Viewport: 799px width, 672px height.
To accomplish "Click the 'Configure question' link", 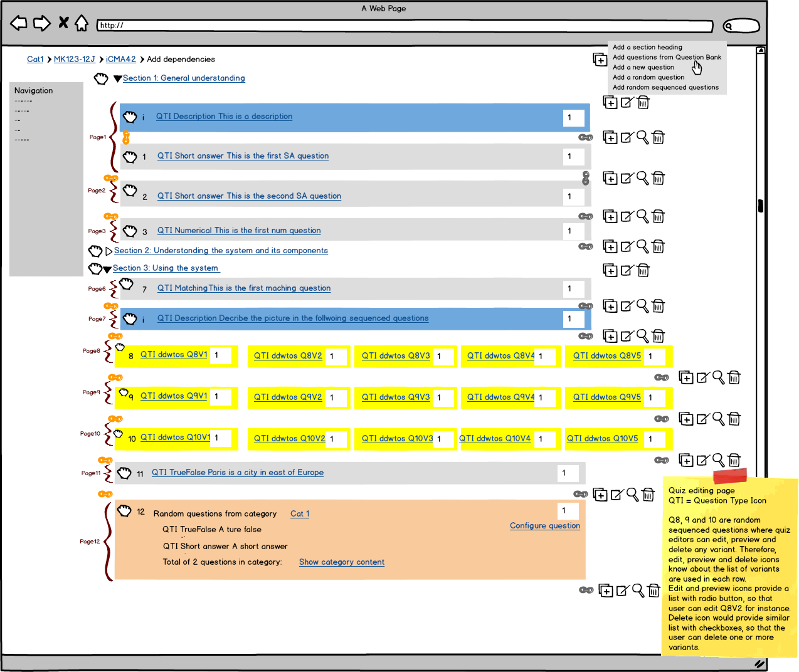I will (545, 526).
